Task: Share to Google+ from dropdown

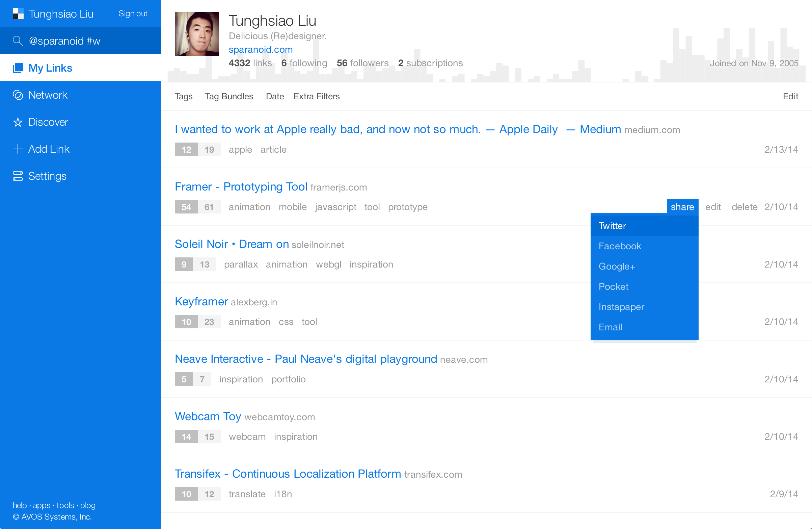Action: 644,267
